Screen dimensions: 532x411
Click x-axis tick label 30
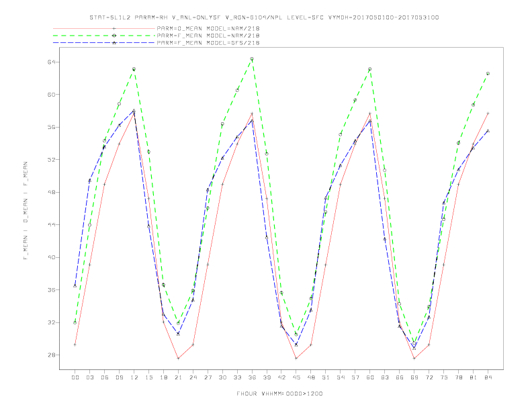tap(222, 377)
